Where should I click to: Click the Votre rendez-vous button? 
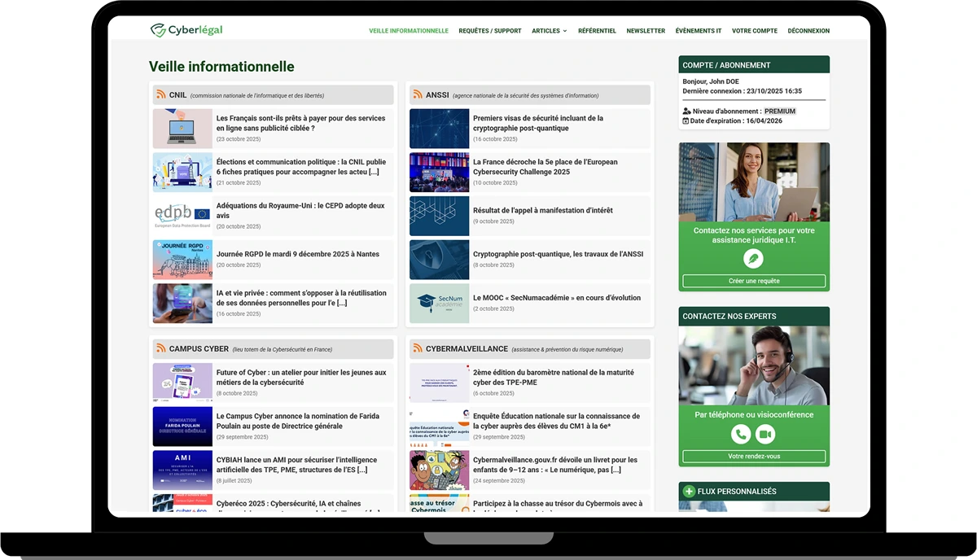tap(754, 457)
